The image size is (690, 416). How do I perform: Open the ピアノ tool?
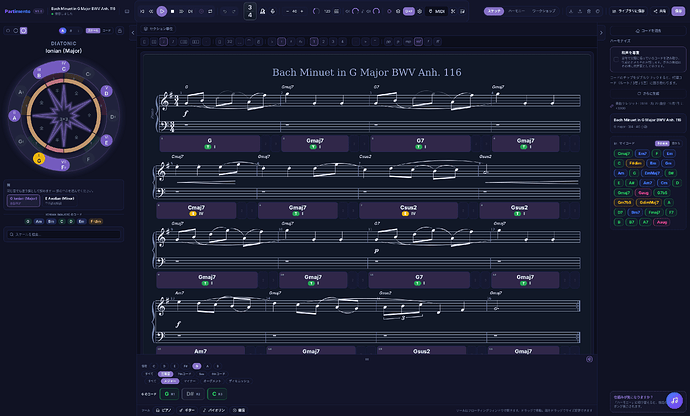point(163,410)
